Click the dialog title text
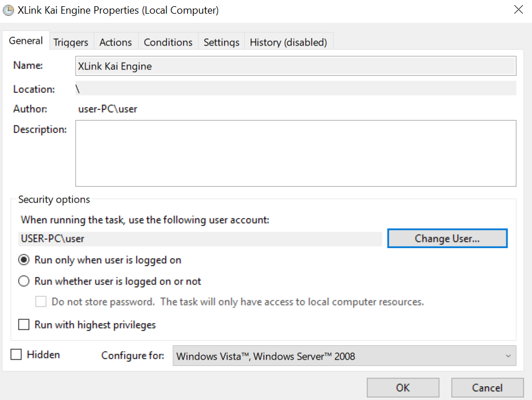Image resolution: width=532 pixels, height=400 pixels. 118,10
